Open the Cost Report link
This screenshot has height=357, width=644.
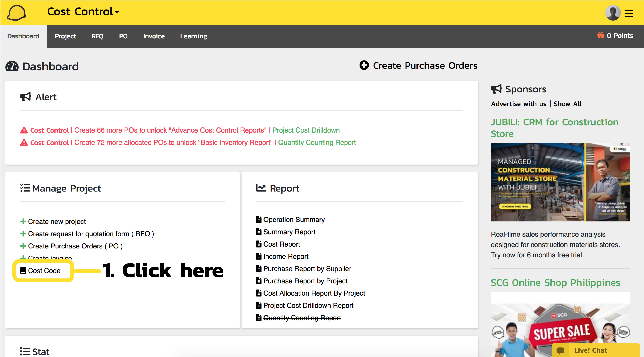point(282,244)
